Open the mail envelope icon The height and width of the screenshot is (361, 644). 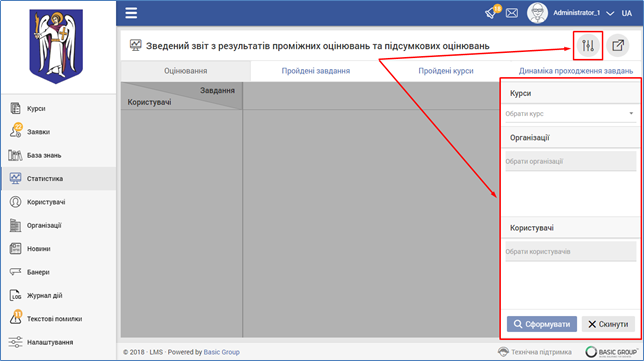tap(512, 13)
